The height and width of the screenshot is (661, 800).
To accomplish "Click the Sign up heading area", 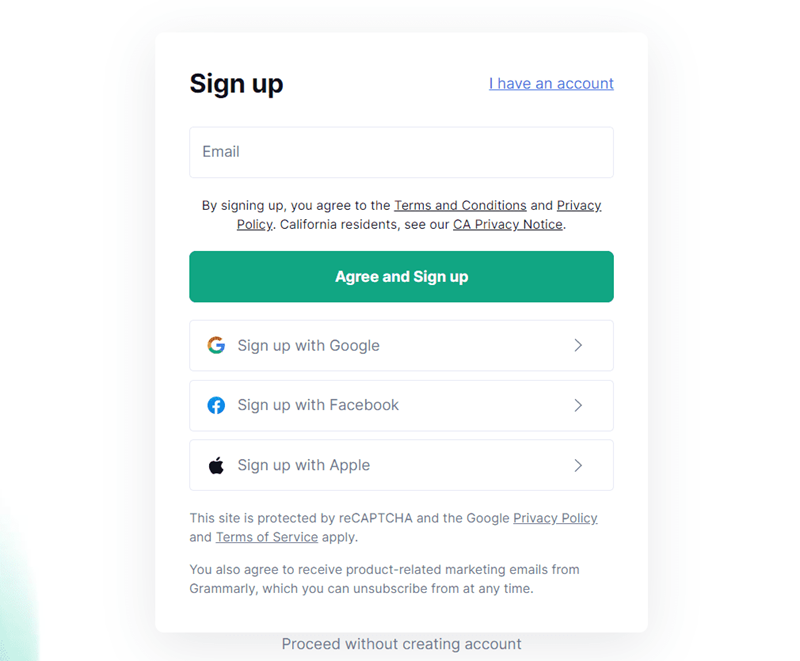I will 236,85.
